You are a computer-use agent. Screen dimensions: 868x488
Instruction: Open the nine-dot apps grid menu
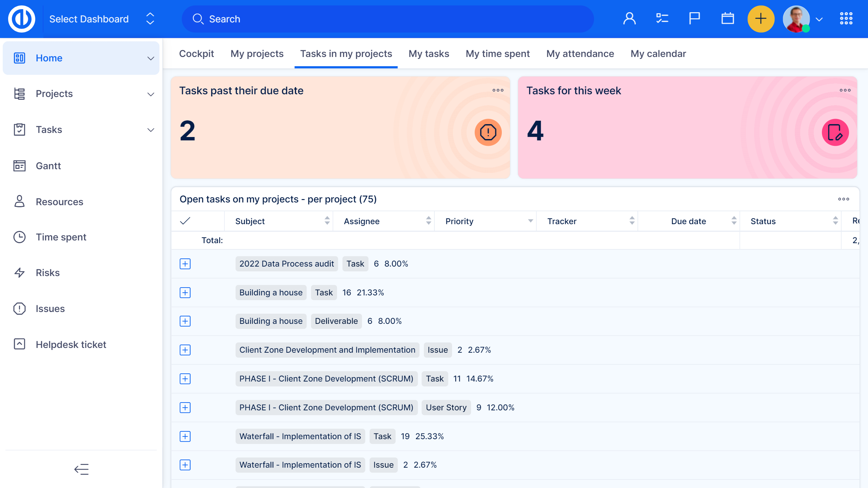point(846,19)
